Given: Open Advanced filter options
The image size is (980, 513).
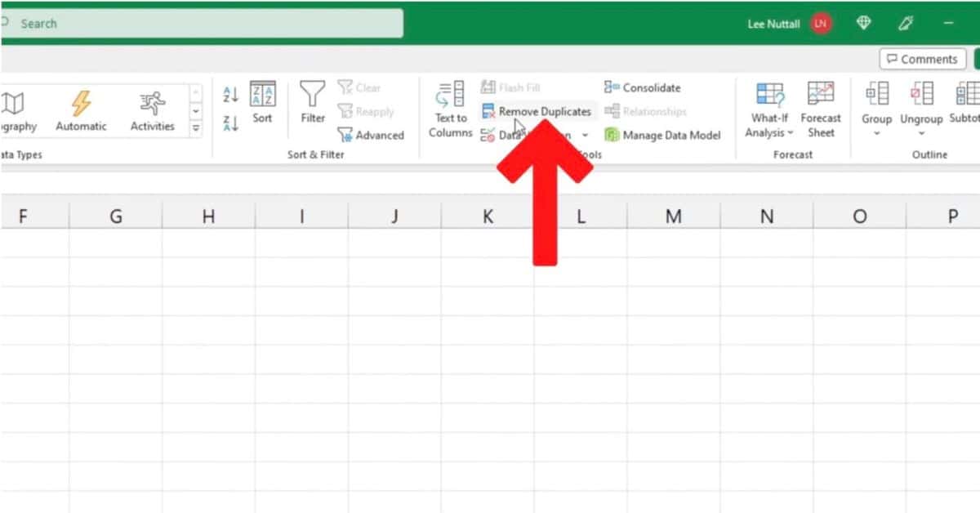Looking at the screenshot, I should (372, 135).
